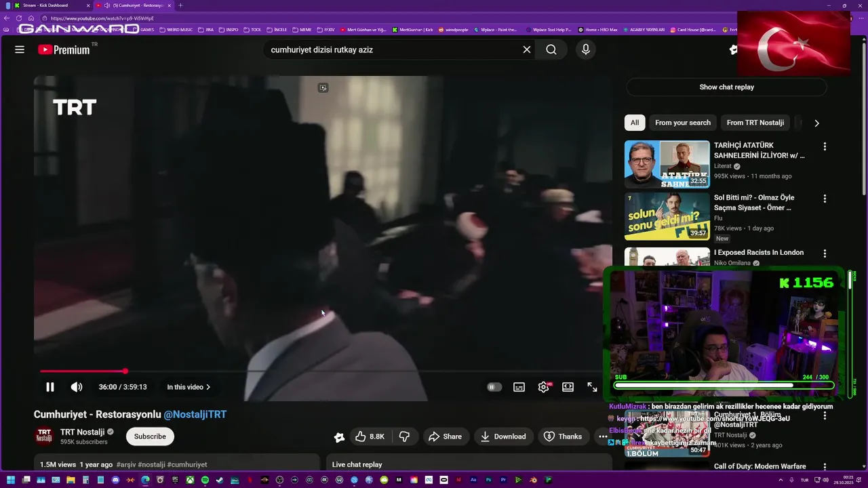Enter fullscreen on the video player

pyautogui.click(x=592, y=387)
